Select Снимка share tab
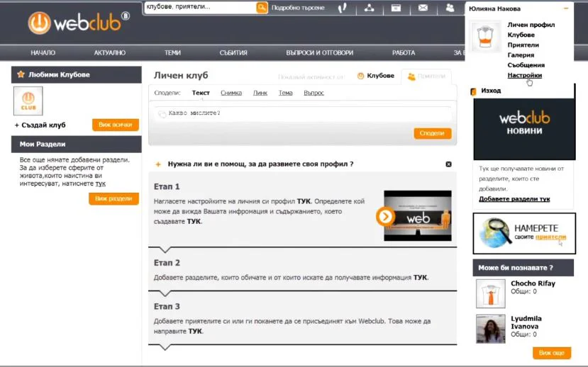This screenshot has width=588, height=367. [x=231, y=93]
